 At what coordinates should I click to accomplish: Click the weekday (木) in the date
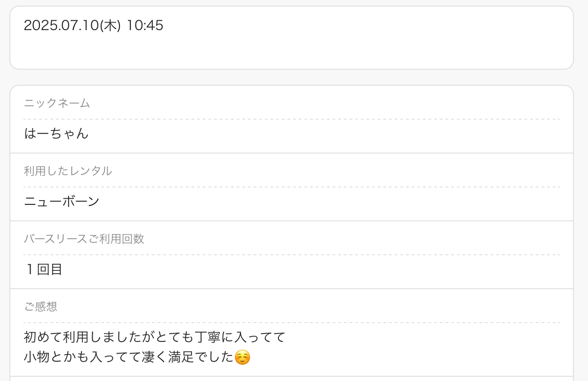coord(110,25)
